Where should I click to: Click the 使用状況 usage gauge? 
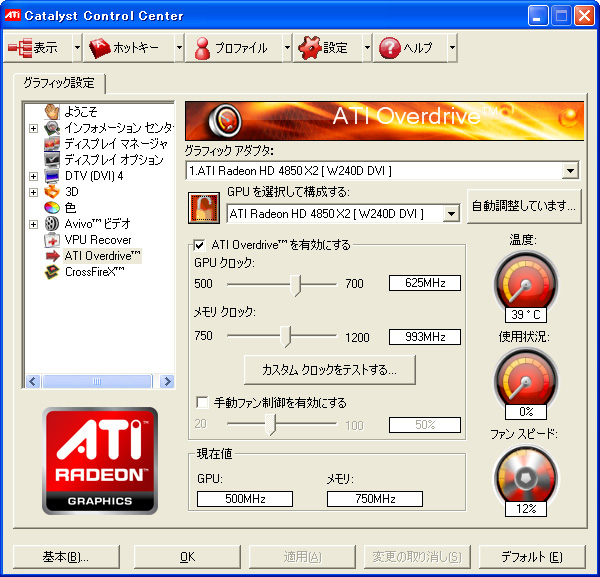coord(526,378)
